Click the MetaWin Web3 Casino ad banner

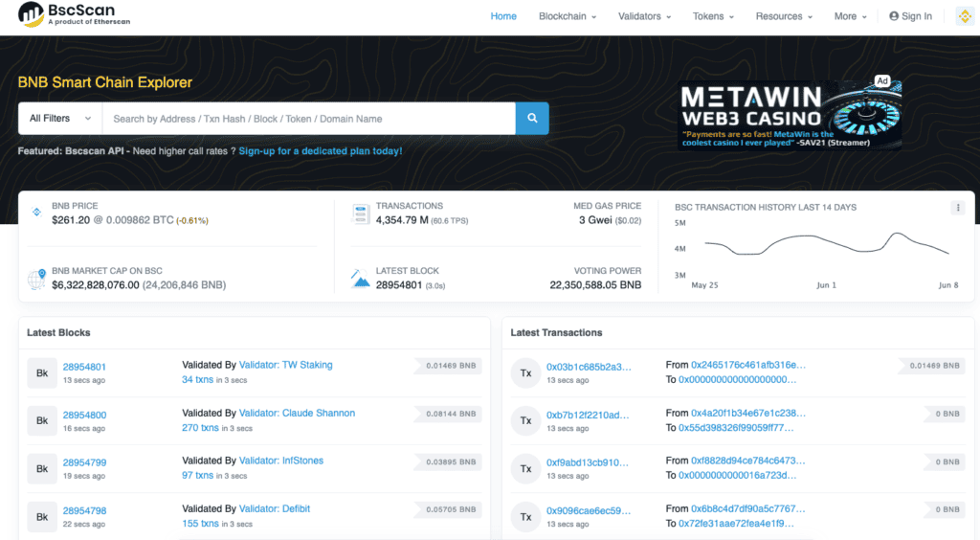pos(790,114)
